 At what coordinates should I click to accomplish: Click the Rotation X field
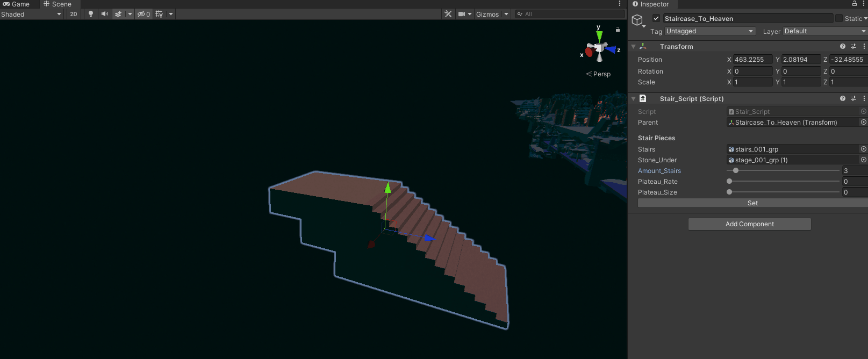click(x=752, y=71)
